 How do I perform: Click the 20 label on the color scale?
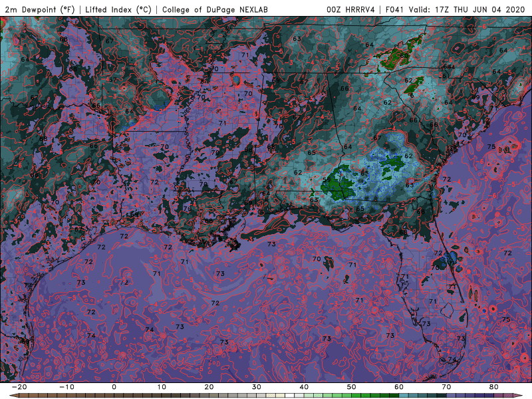[x=209, y=387]
